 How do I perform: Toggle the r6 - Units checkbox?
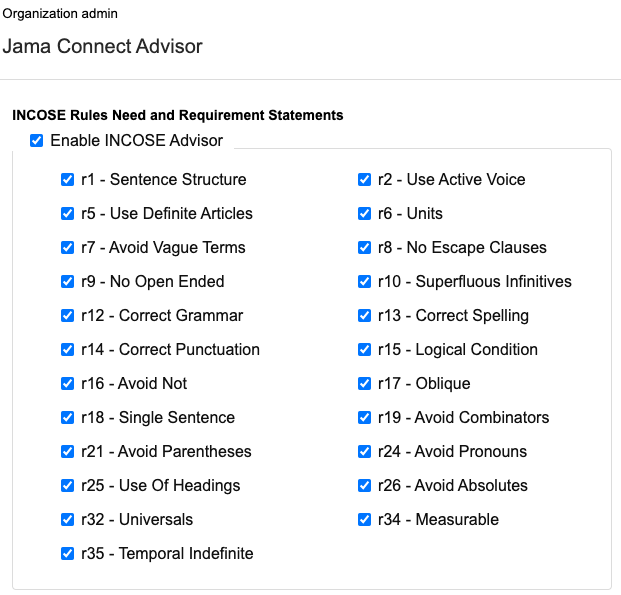tap(365, 214)
